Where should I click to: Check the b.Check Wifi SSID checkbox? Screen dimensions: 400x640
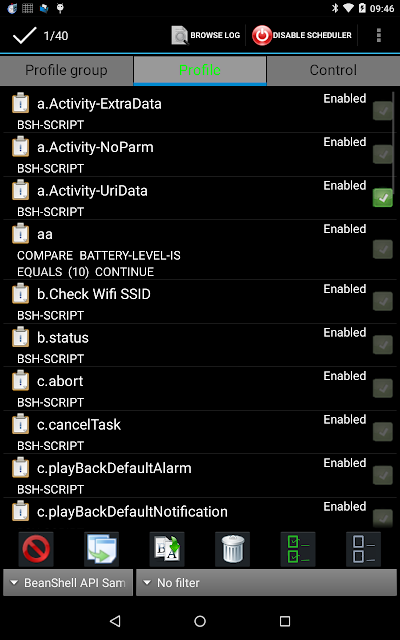coord(383,301)
